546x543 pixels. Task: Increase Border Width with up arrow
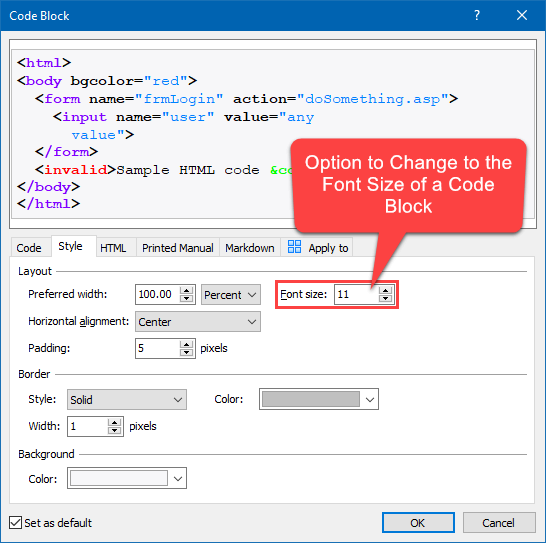[x=114, y=422]
